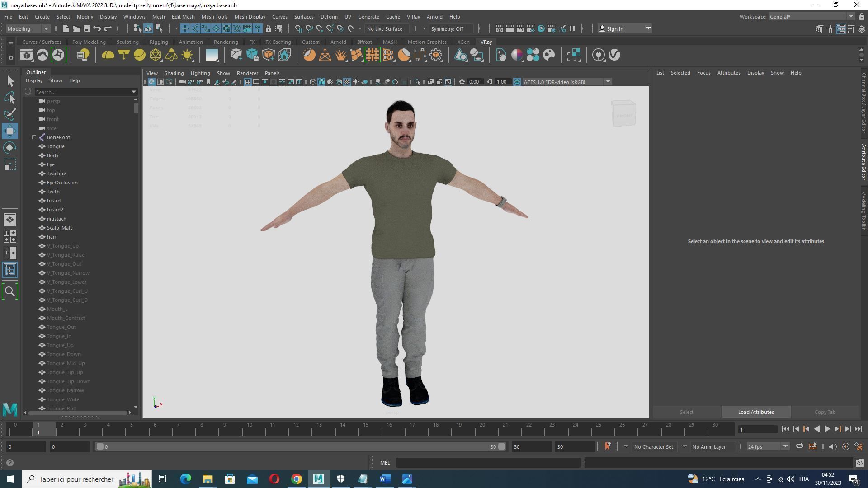The height and width of the screenshot is (488, 868).
Task: Click the Sign In button
Action: click(x=625, y=28)
